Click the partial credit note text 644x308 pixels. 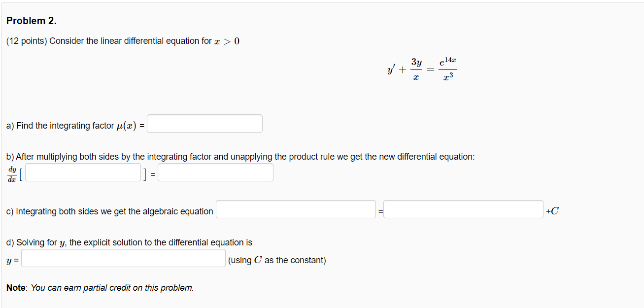[x=100, y=287]
